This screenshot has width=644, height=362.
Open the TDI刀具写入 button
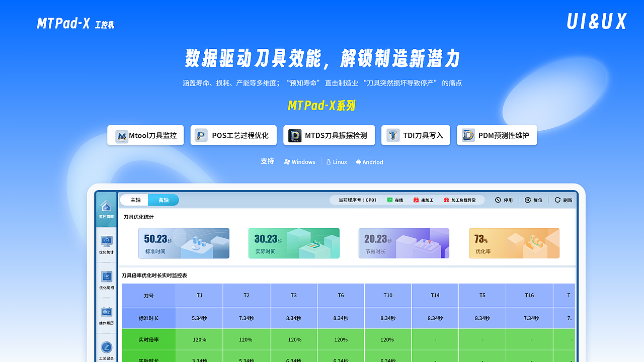coord(416,135)
